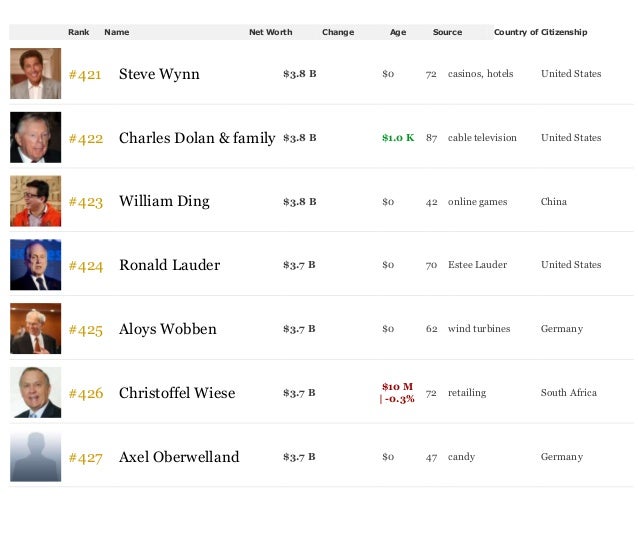This screenshot has width=638, height=540.
Task: Open Steve Wynn's profile photo
Action: 36,74
